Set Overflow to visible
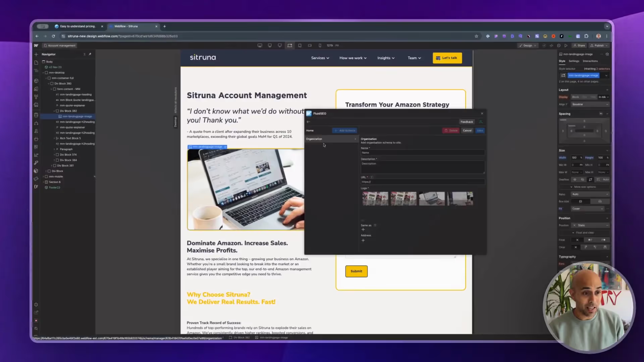This screenshot has height=362, width=644. 575,180
